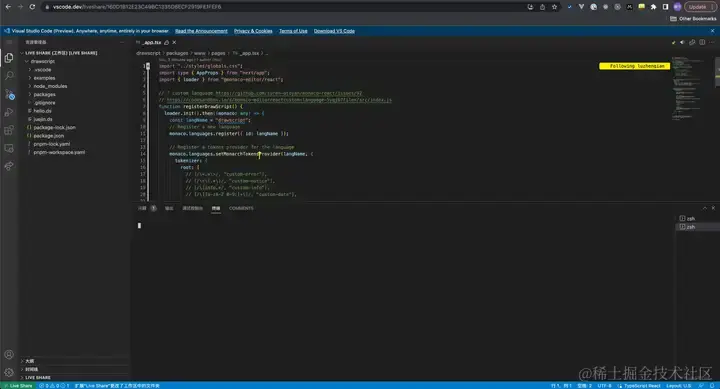This screenshot has height=389, width=720.
Task: Click the feedback icon in status bar
Action: click(x=701, y=386)
